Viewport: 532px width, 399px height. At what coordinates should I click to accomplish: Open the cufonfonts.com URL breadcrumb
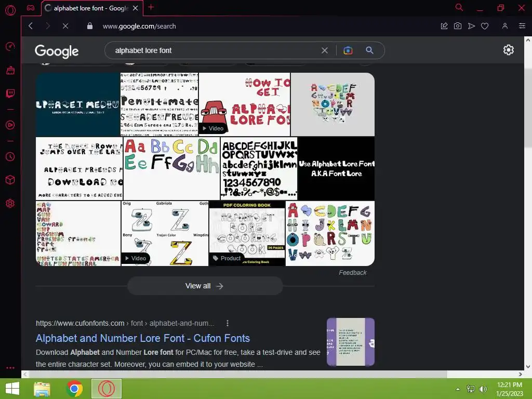click(125, 323)
